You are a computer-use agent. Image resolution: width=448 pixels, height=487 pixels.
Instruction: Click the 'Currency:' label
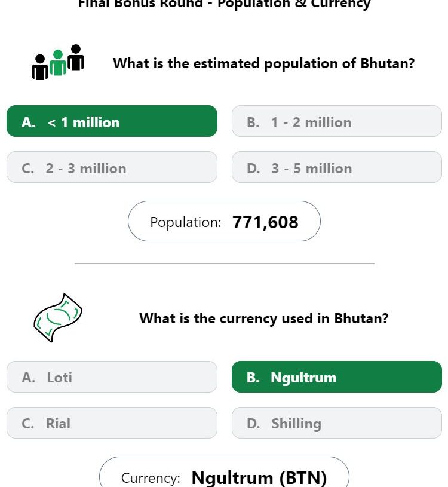[151, 478]
